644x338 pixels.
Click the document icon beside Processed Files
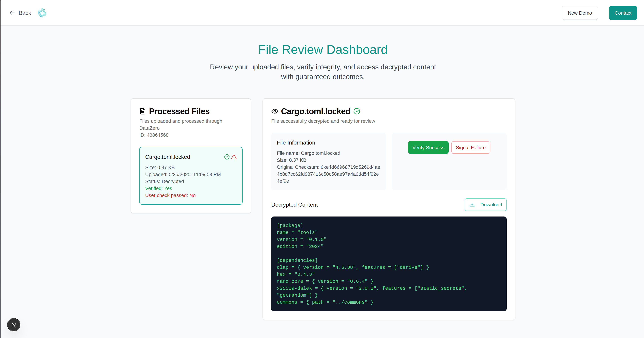[143, 111]
